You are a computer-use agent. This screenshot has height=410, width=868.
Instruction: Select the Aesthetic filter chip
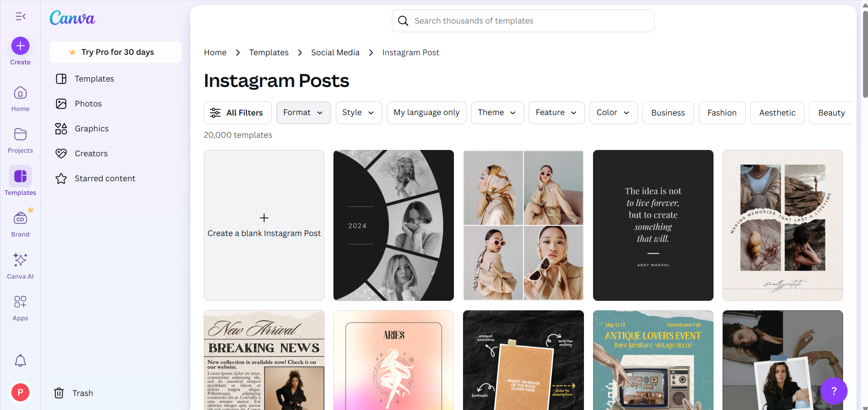777,113
